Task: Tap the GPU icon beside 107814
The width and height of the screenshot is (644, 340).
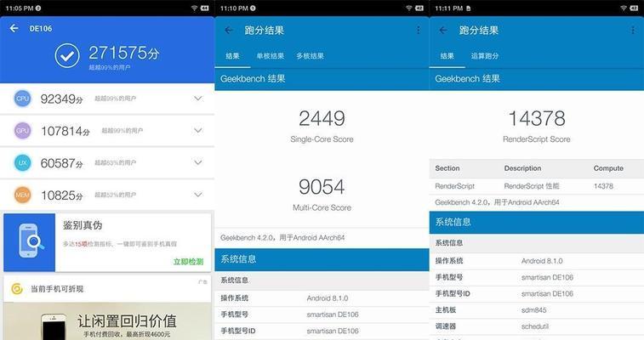Action: click(x=23, y=130)
